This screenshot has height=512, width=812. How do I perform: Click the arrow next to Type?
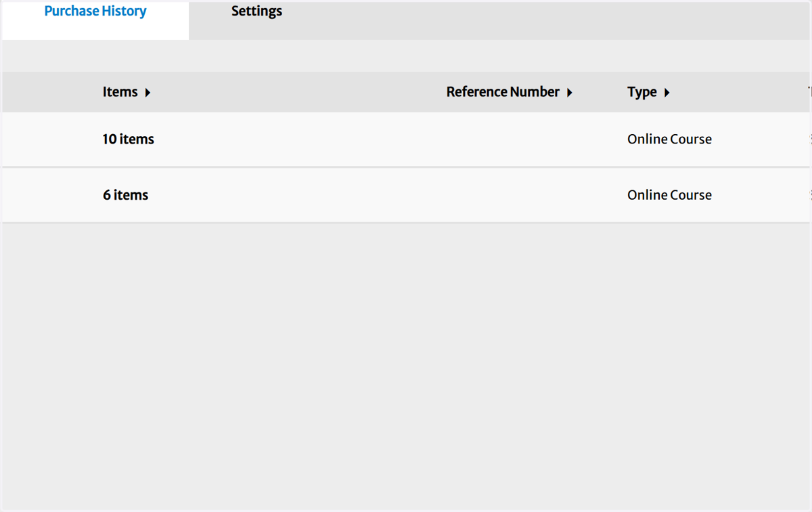tap(667, 93)
